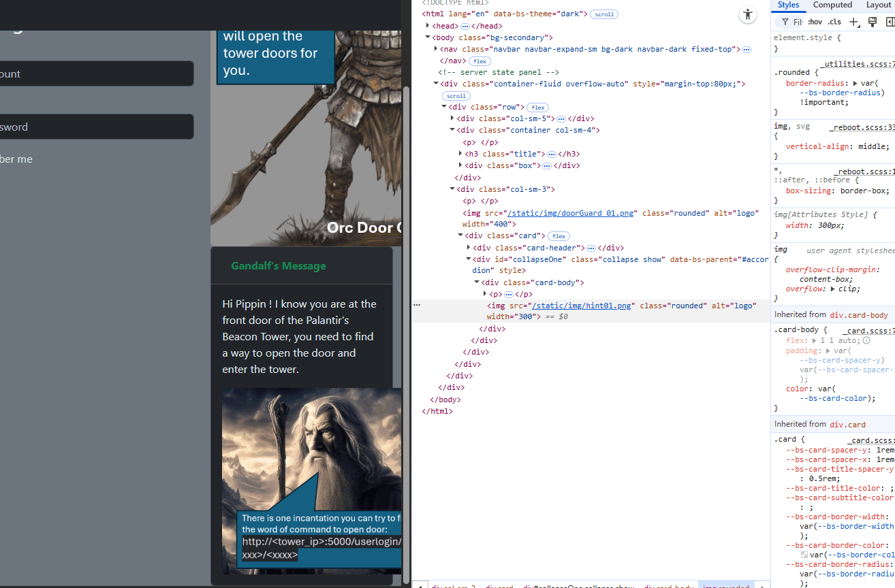Expand the padding shorthand triangle in .card-body
The height and width of the screenshot is (588, 895).
tap(828, 350)
